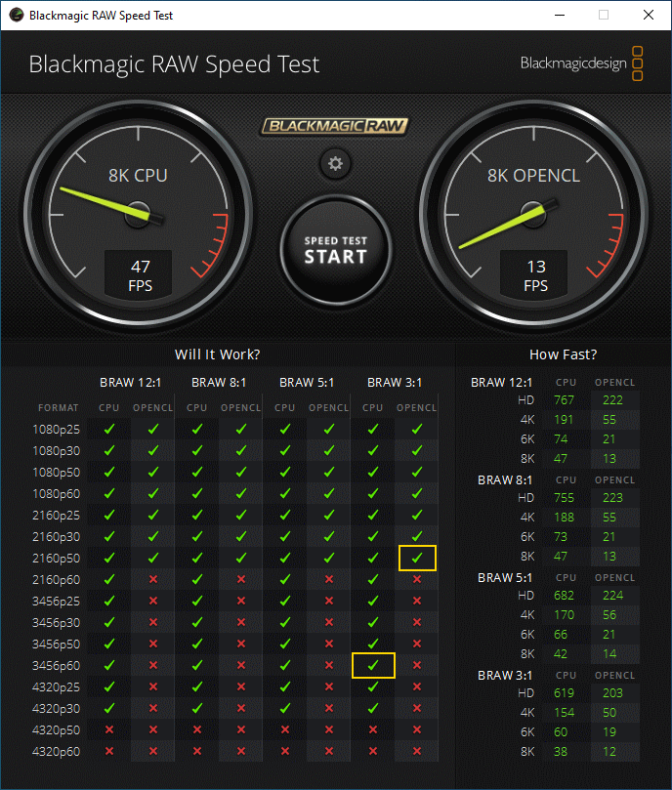Viewport: 672px width, 790px height.
Task: Click the Blackmagicdesign logo
Action: coord(581,63)
